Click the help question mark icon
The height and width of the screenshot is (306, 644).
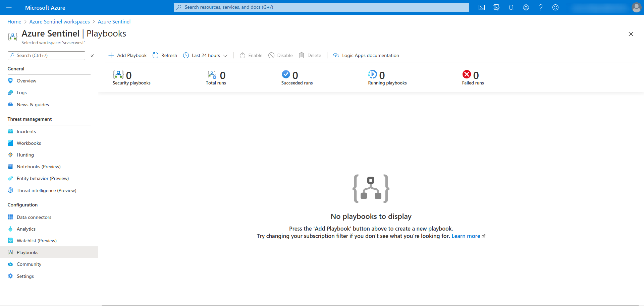click(x=540, y=7)
